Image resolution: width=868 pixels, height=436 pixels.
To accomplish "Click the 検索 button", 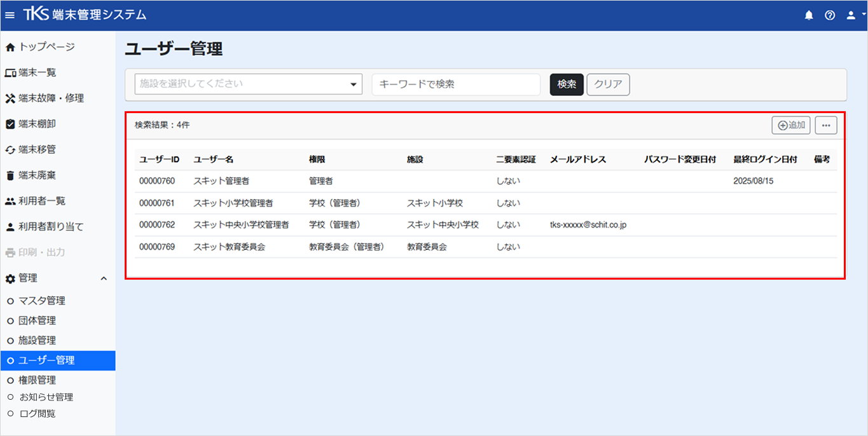I will [567, 85].
